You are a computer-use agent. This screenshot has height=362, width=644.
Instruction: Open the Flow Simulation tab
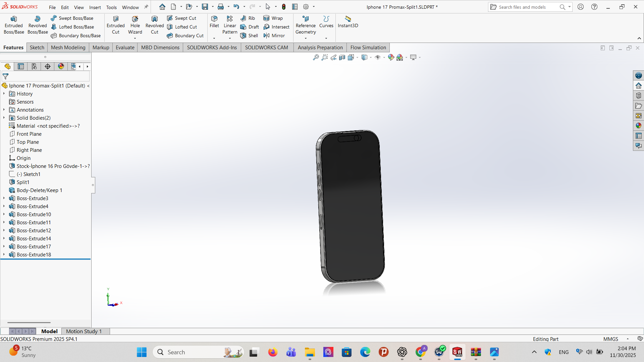pos(368,48)
